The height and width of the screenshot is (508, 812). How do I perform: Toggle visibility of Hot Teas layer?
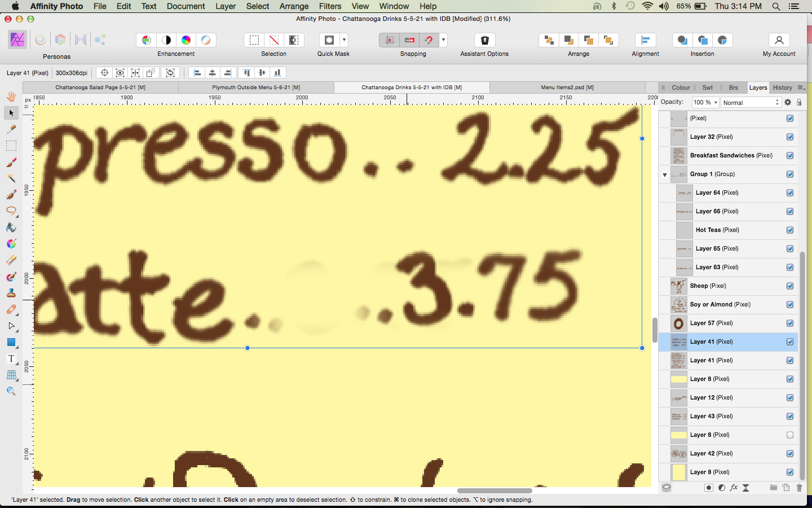[790, 230]
